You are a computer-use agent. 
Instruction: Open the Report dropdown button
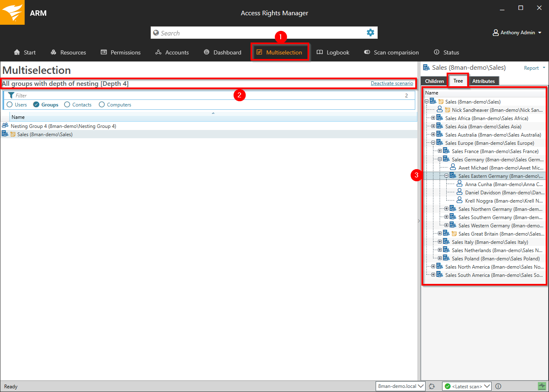point(534,68)
